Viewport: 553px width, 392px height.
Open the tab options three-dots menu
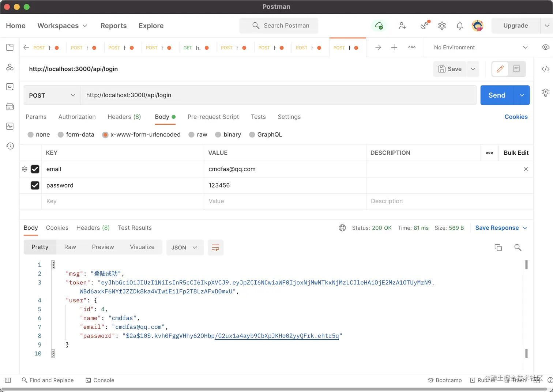[412, 47]
